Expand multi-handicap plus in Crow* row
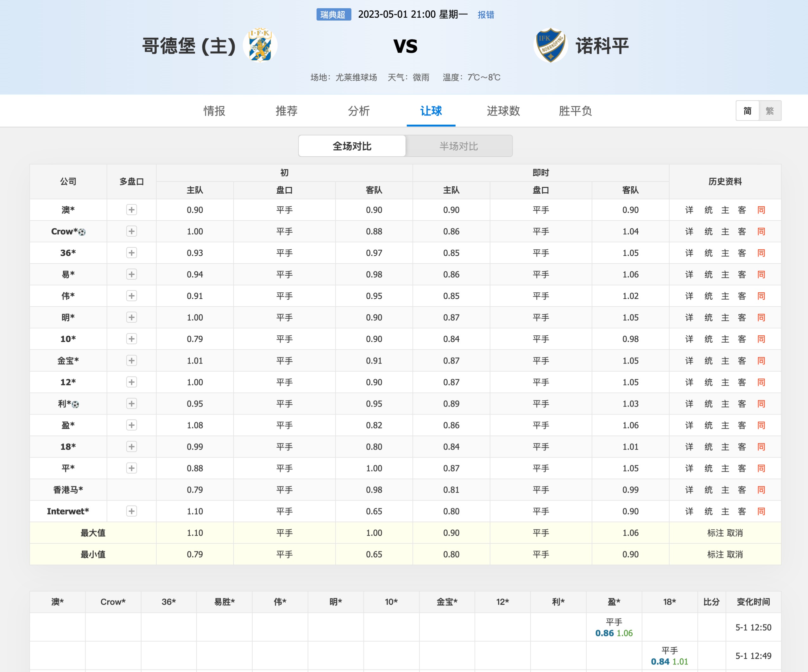 coord(132,231)
